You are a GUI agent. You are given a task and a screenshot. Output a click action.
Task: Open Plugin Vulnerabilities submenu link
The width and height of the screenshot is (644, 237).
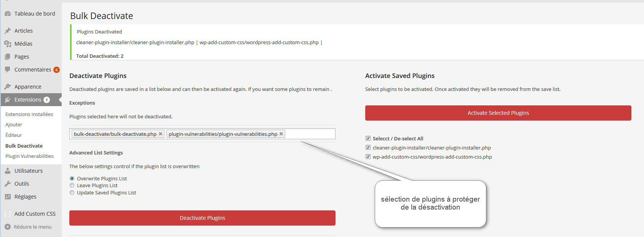[29, 156]
